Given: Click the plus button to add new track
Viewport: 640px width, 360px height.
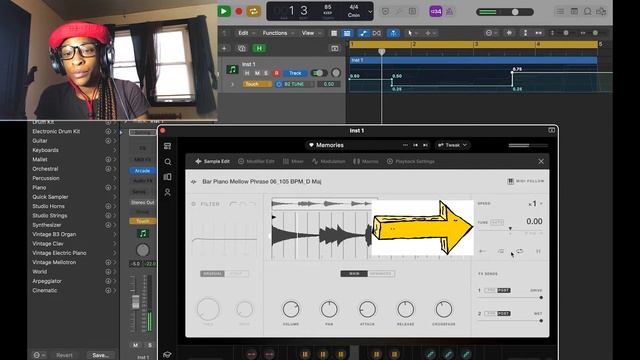Looking at the screenshot, I should (224, 49).
